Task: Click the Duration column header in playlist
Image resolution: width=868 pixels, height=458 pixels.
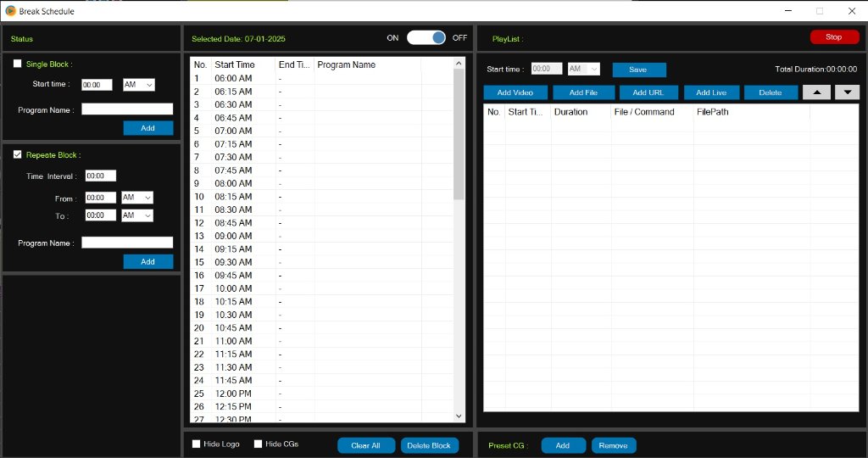Action: pyautogui.click(x=581, y=112)
